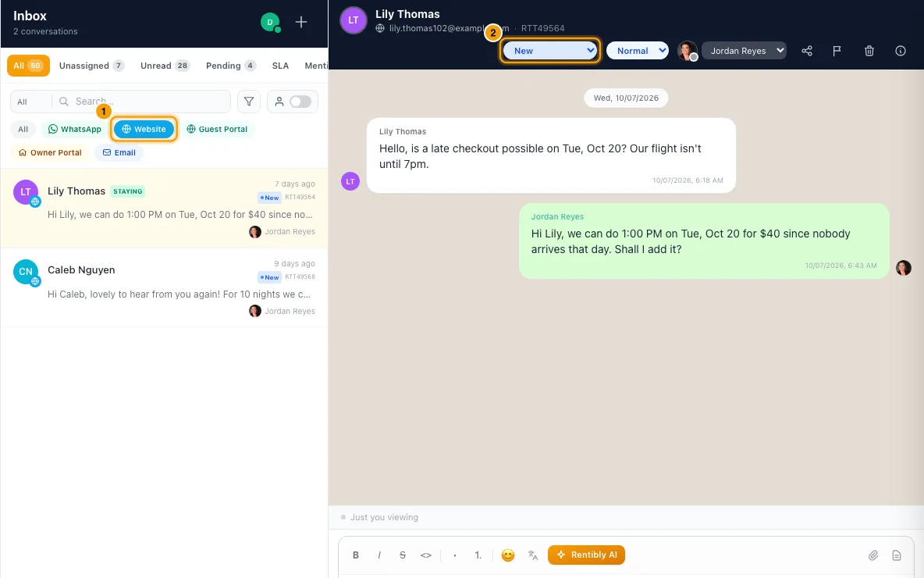Filter by Website channel
Image resolution: width=924 pixels, height=578 pixels.
(144, 129)
